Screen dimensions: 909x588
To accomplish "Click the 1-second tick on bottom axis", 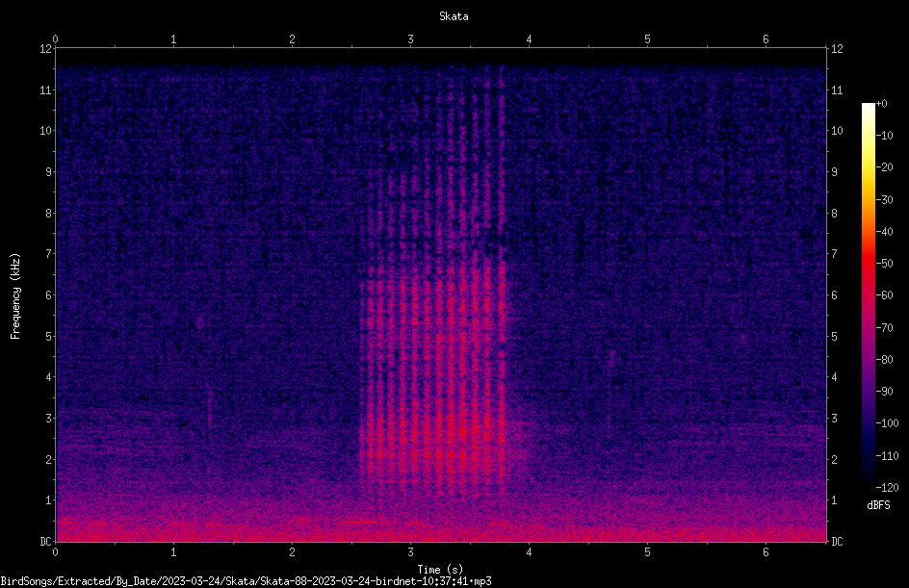I will [173, 552].
